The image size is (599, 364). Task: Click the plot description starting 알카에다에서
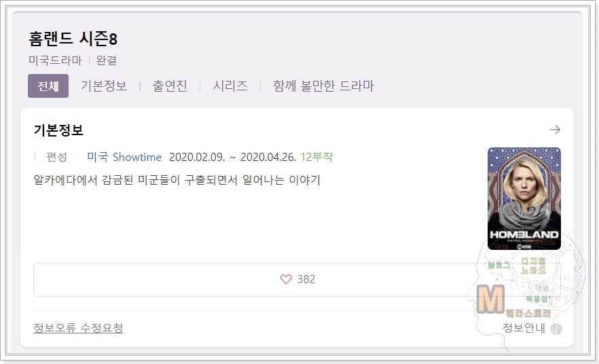tap(177, 179)
